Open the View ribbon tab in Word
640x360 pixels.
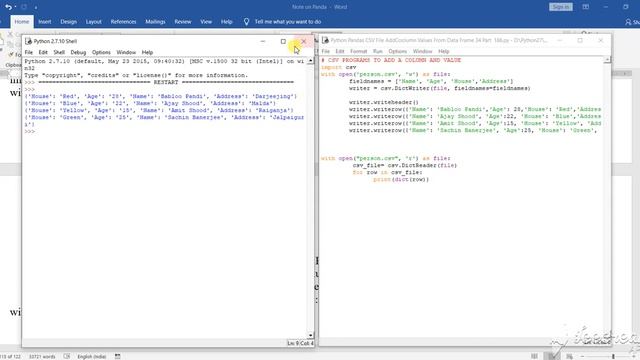(206, 22)
